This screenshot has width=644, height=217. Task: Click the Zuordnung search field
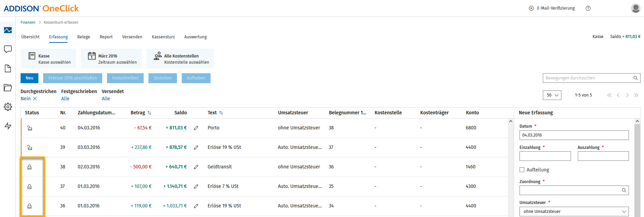coord(574,190)
